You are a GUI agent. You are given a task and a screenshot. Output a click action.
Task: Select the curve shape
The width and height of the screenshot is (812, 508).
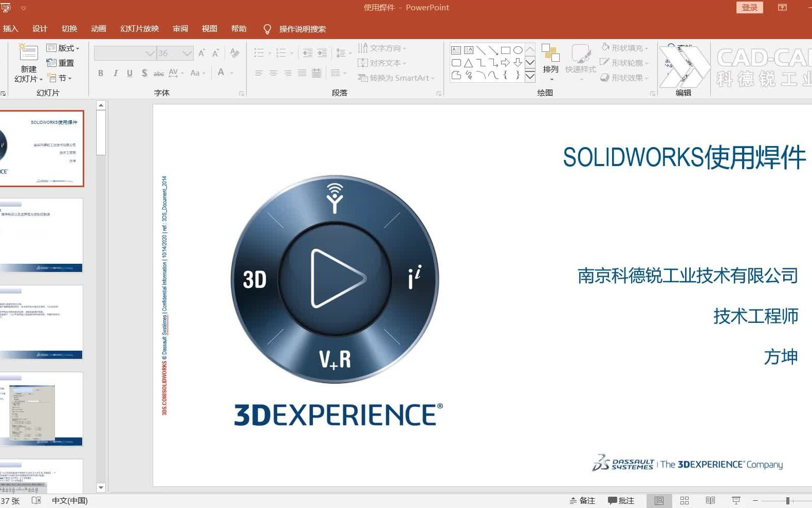(493, 75)
